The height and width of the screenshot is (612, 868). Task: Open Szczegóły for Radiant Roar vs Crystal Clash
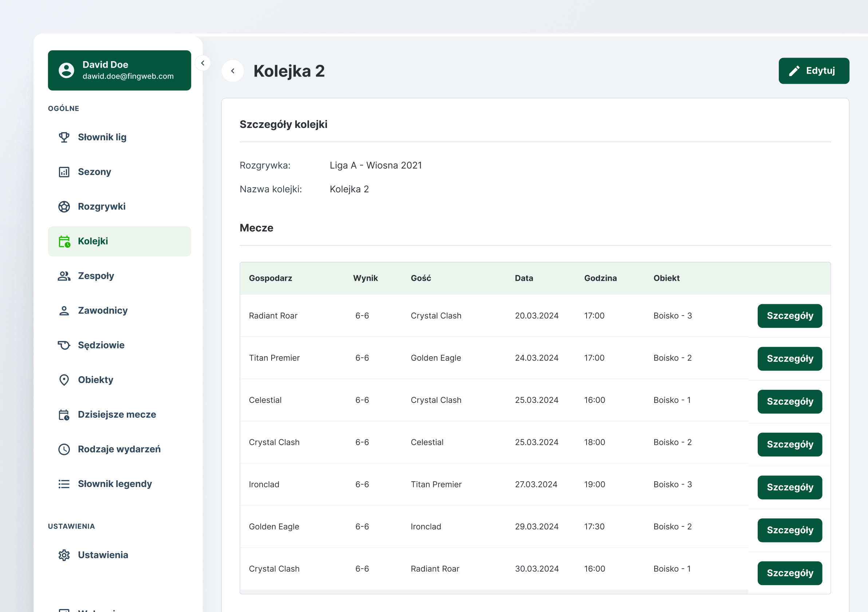[x=789, y=316]
